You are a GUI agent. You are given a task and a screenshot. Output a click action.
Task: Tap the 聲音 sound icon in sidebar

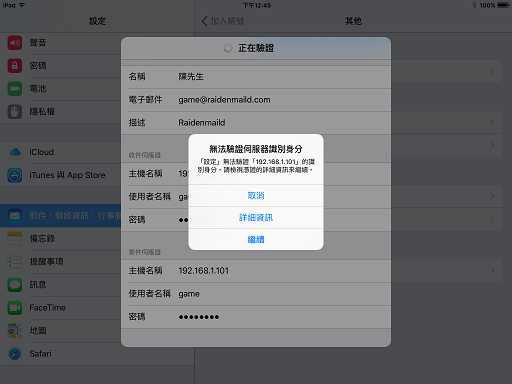point(15,43)
